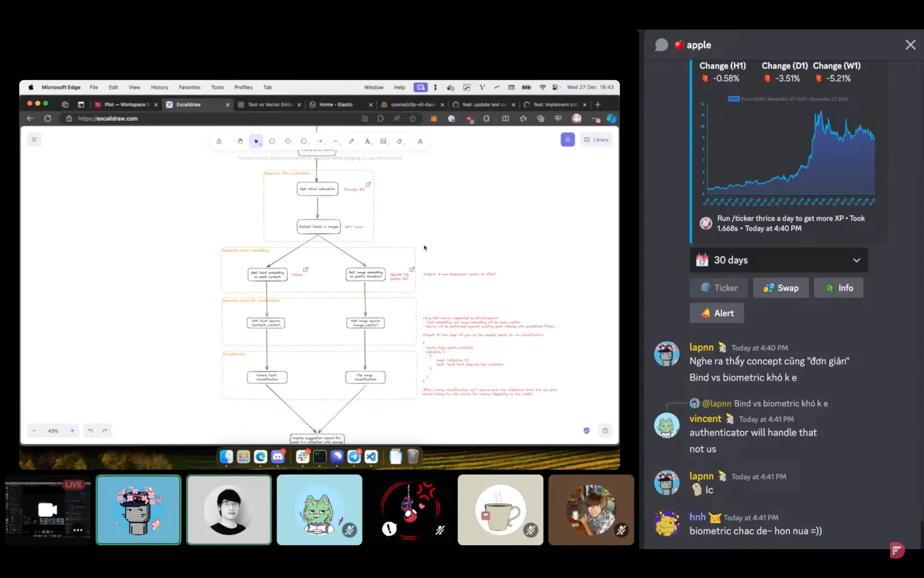924x578 pixels.
Task: Open Telegram from the macOS Dock
Action: coord(354,456)
